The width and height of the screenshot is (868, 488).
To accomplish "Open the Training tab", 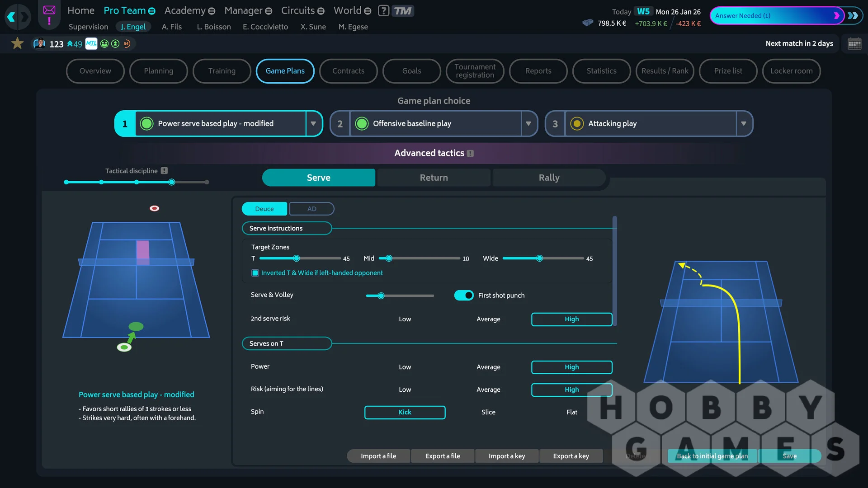I will pyautogui.click(x=222, y=71).
